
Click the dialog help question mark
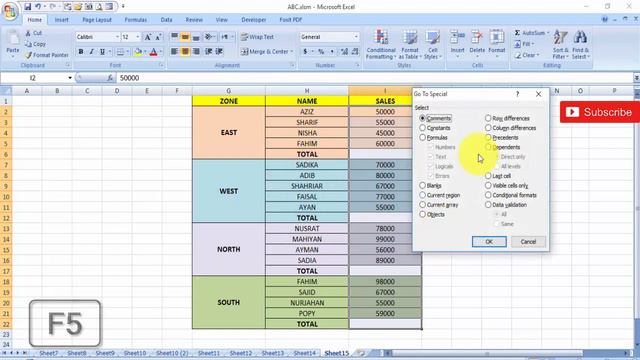517,94
